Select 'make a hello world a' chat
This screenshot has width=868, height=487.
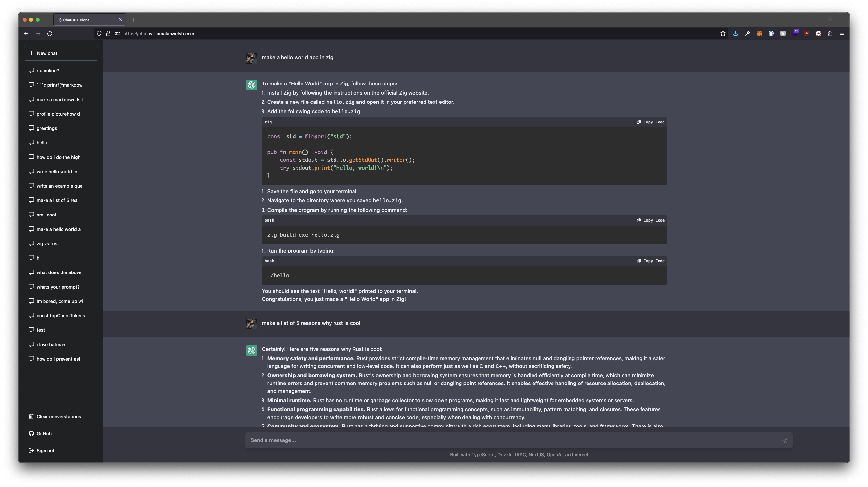click(x=61, y=229)
